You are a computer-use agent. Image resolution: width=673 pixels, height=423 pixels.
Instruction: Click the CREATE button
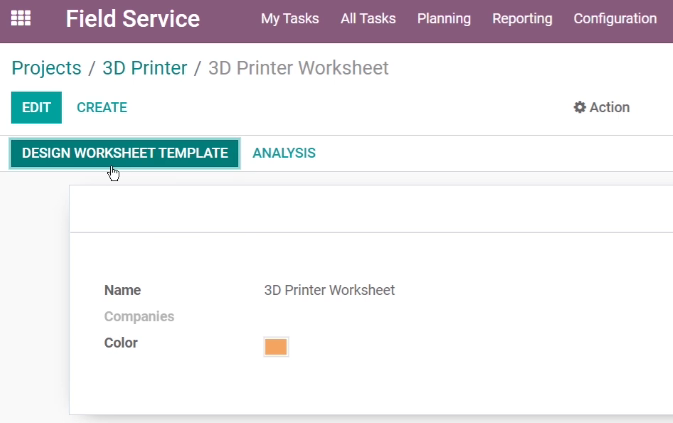(x=102, y=107)
